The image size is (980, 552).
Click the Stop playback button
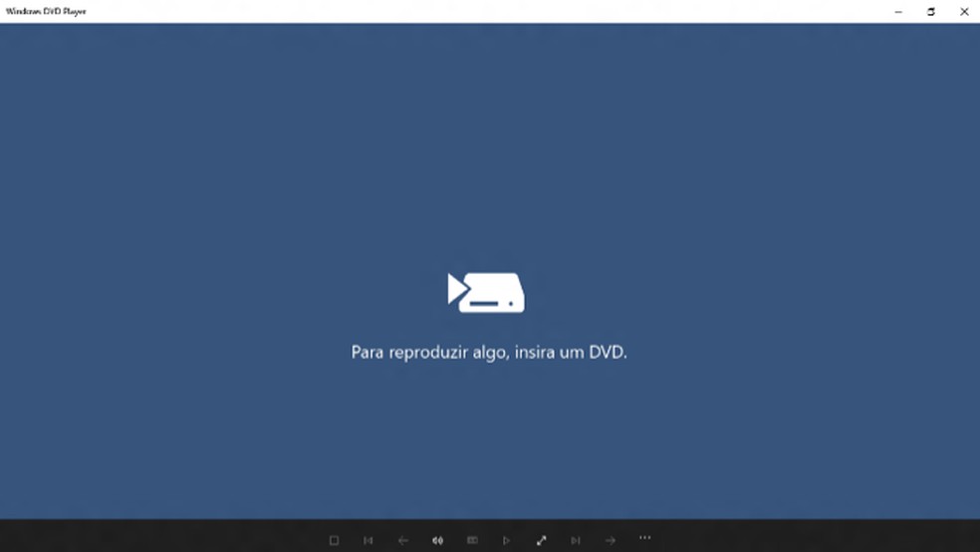334,540
